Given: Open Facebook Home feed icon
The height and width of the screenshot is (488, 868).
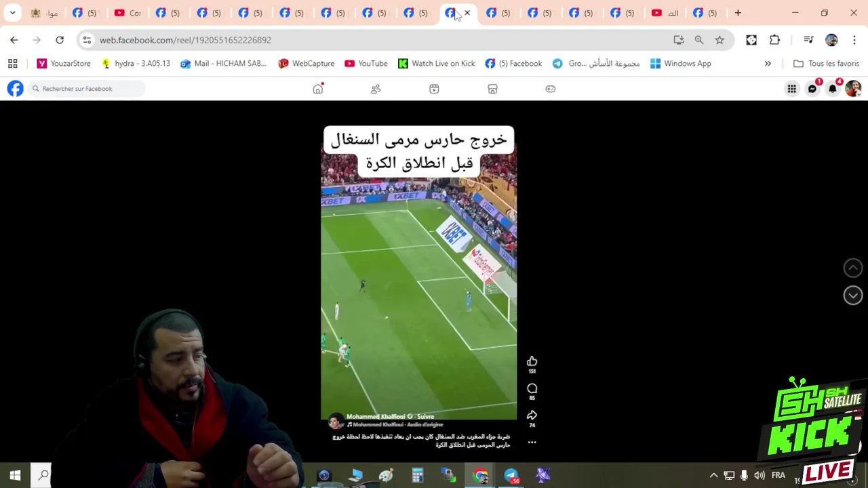Looking at the screenshot, I should [x=318, y=89].
